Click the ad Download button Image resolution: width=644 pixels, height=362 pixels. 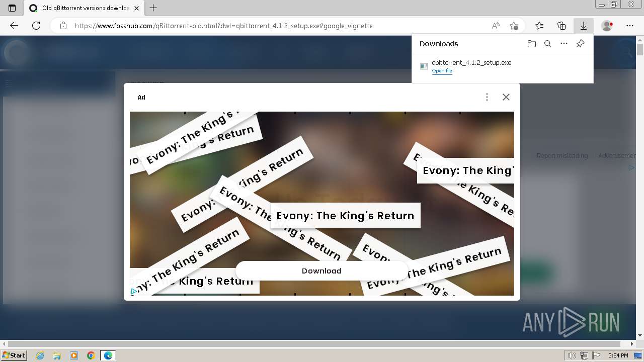tap(321, 270)
